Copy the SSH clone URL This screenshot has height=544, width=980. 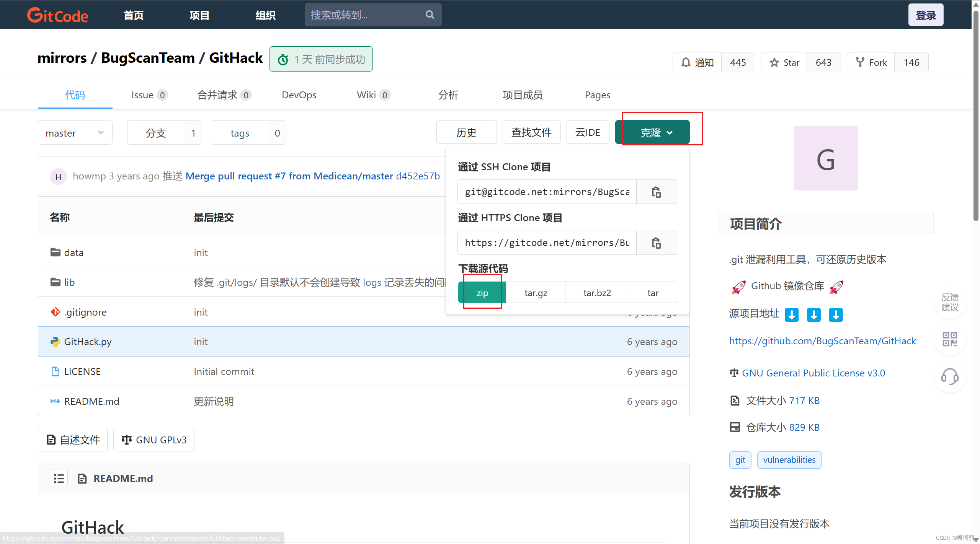(x=656, y=192)
